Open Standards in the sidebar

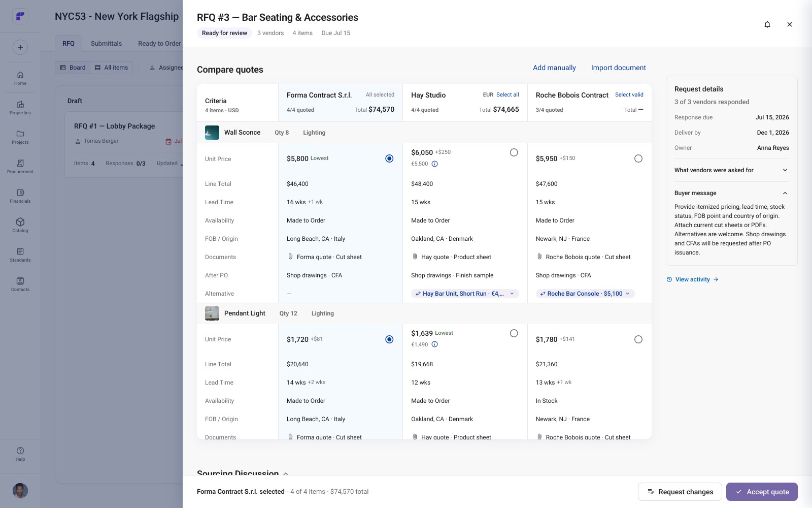[20, 255]
